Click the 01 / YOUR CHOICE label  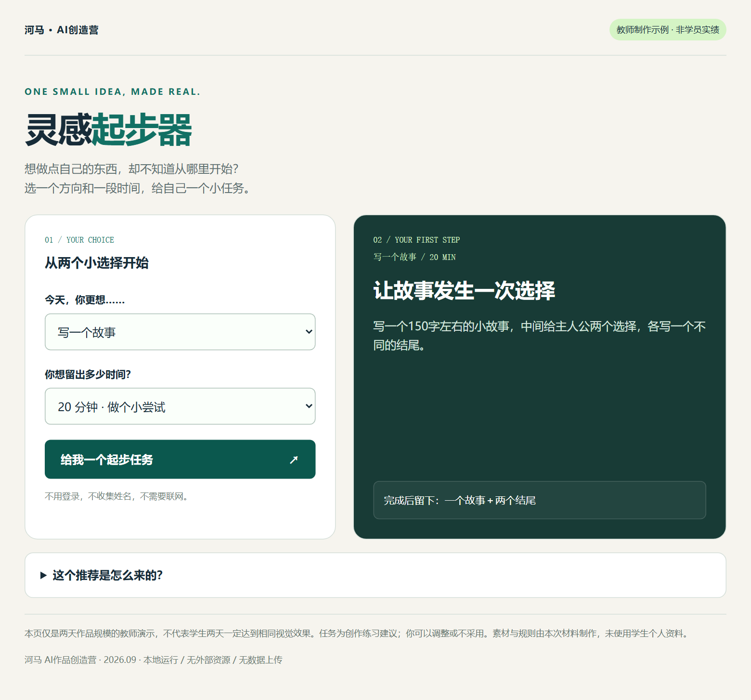(79, 240)
